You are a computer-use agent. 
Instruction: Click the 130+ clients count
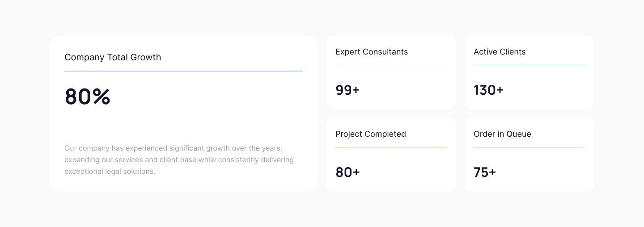(488, 90)
